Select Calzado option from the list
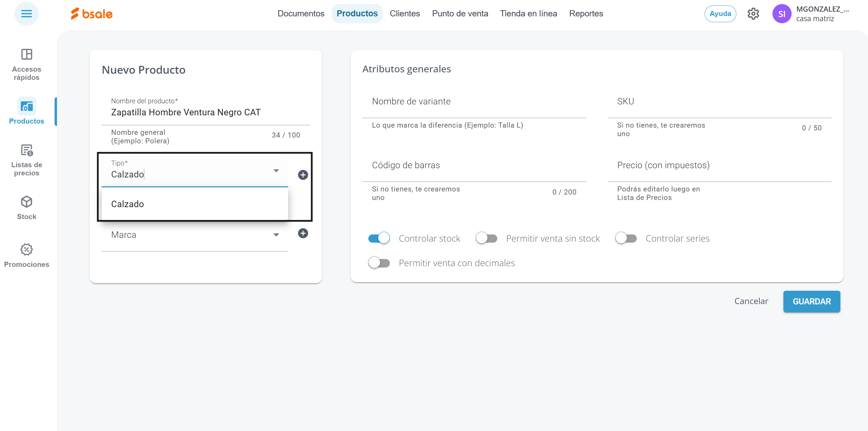This screenshot has width=868, height=431. click(128, 204)
